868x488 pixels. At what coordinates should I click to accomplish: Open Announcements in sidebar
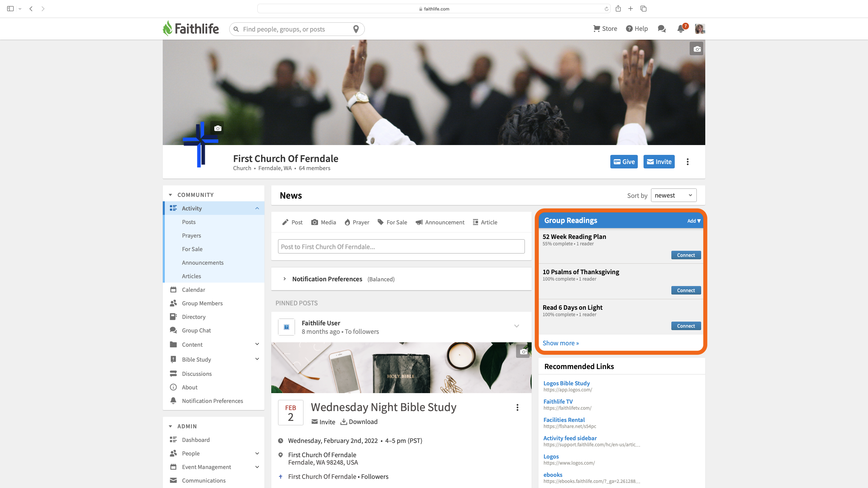[x=203, y=263]
